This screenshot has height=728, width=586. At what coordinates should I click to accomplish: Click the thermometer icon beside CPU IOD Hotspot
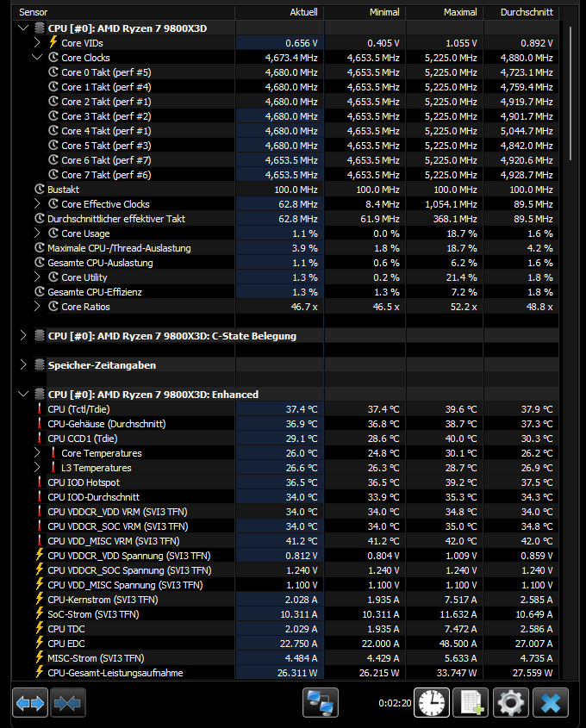pyautogui.click(x=40, y=482)
